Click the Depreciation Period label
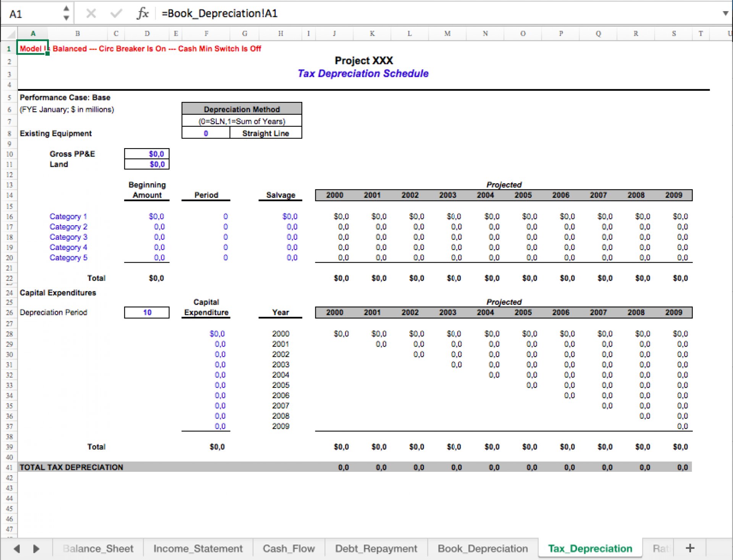 click(x=53, y=312)
